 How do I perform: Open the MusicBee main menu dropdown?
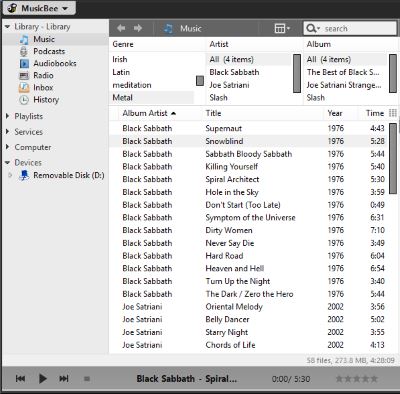coord(39,8)
